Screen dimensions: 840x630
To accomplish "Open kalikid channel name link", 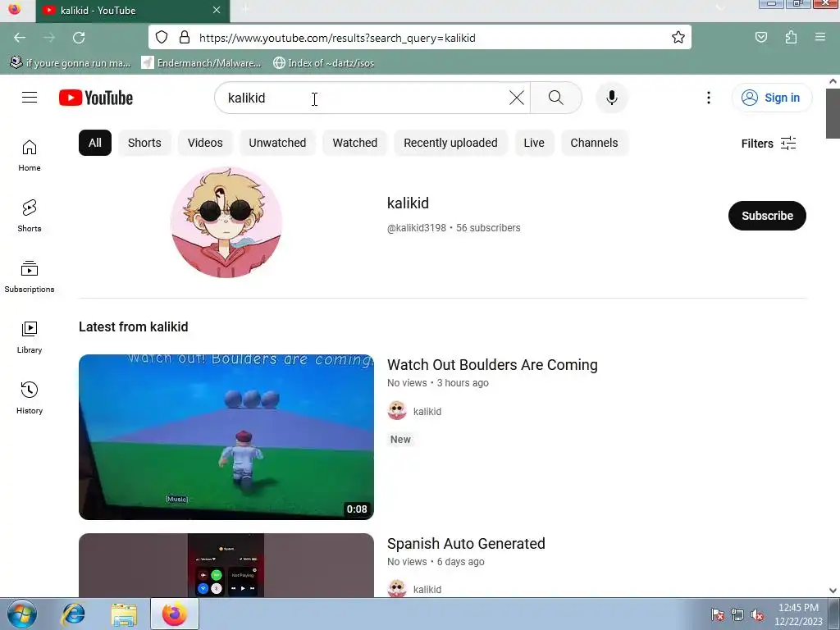I will click(x=408, y=203).
